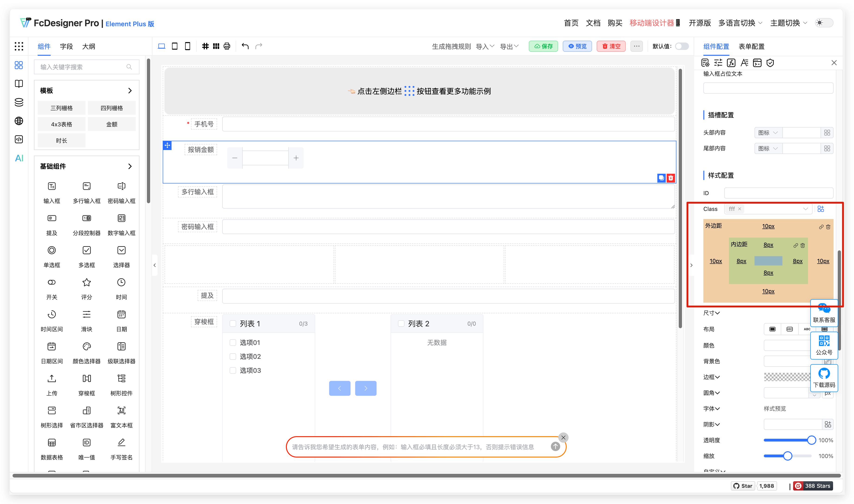
Task: Open the 预览 preview button
Action: [x=577, y=46]
